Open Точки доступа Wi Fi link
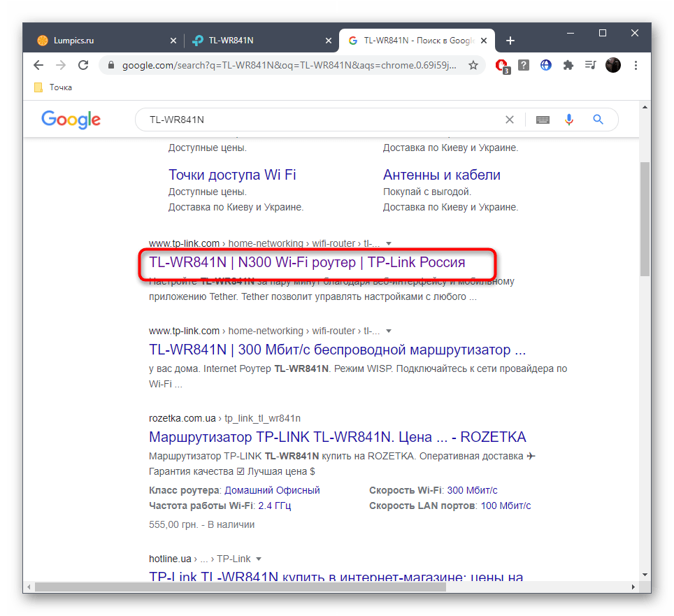 [x=232, y=175]
